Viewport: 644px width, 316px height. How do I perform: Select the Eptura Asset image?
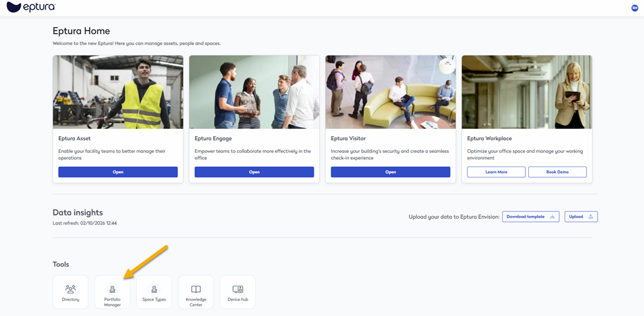(x=118, y=92)
